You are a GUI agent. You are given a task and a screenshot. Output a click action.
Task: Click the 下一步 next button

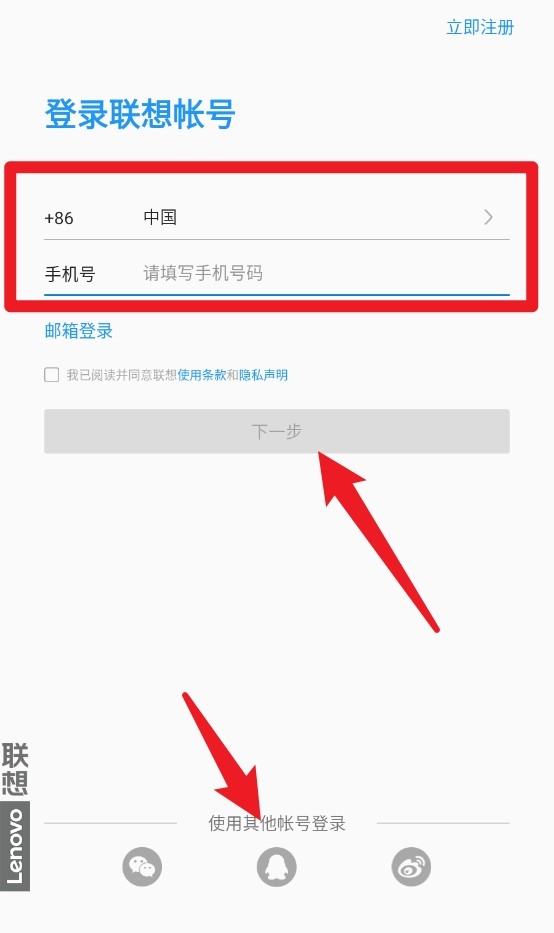277,431
